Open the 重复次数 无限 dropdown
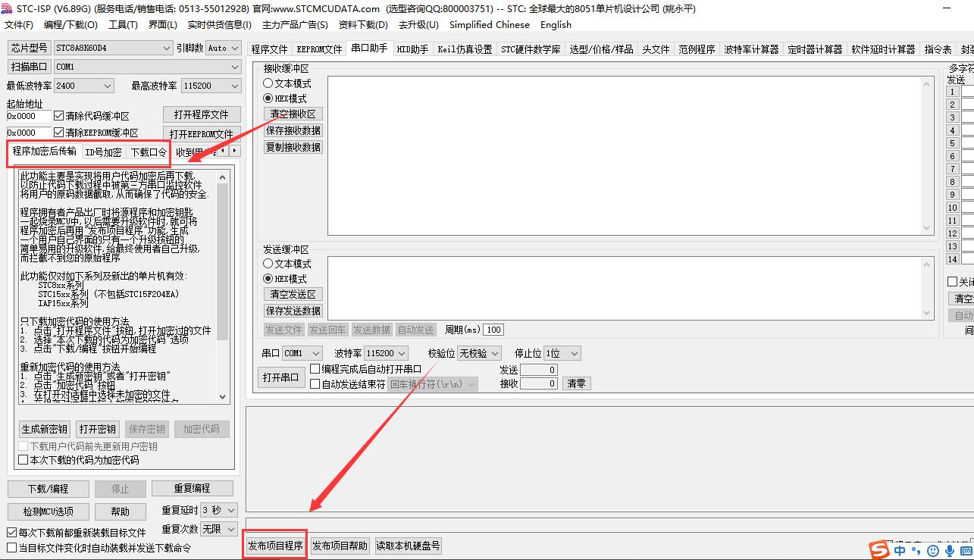This screenshot has width=974, height=560. [220, 529]
